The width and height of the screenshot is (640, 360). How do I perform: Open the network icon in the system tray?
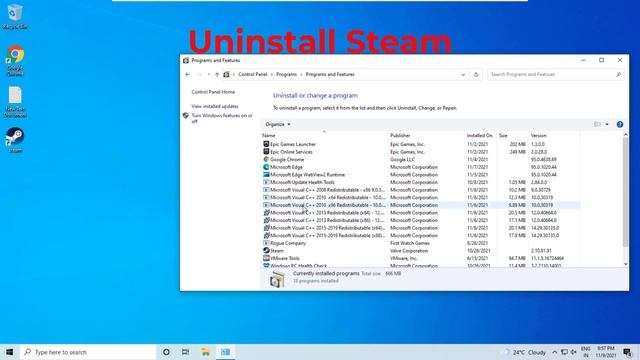click(x=564, y=352)
